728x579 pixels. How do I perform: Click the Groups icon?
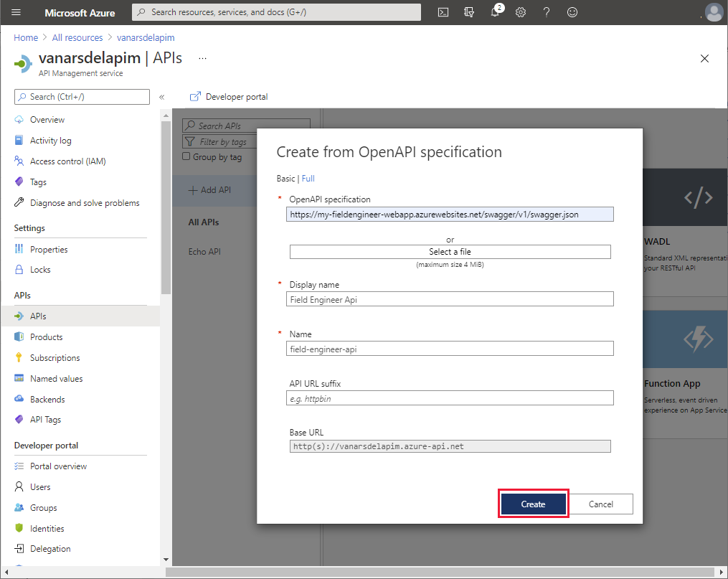[19, 507]
